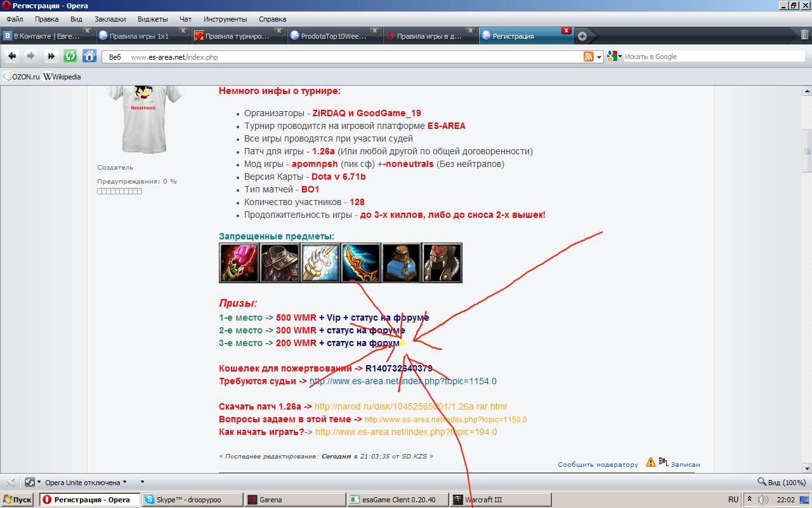Image resolution: width=812 pixels, height=508 pixels.
Task: Open the 'Справка' menu
Action: click(273, 19)
